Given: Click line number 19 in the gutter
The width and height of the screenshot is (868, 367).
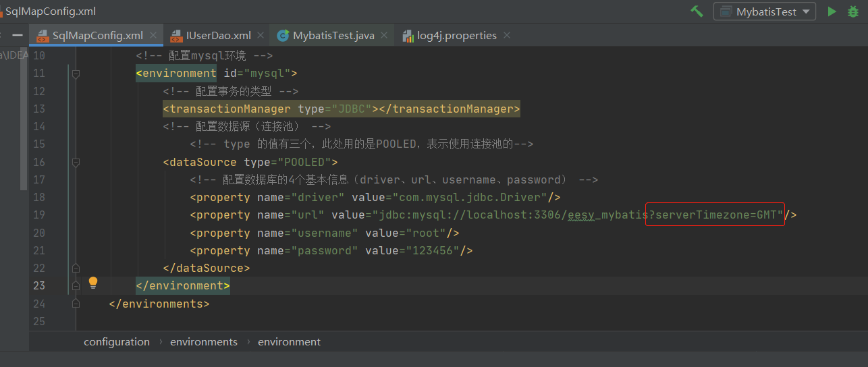Looking at the screenshot, I should (38, 215).
